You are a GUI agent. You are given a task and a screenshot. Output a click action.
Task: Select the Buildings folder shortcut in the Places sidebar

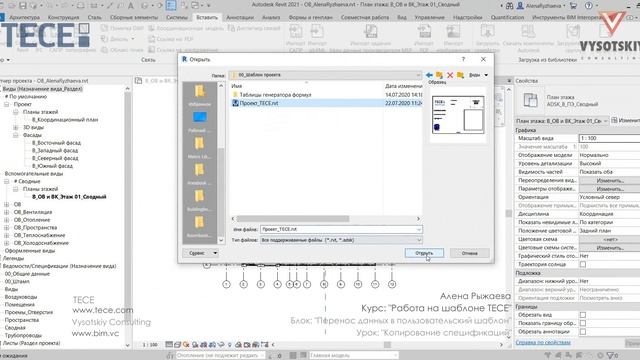(200, 199)
